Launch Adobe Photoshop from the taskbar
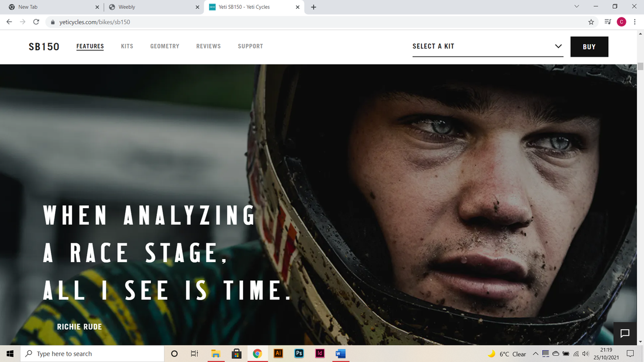 click(x=299, y=353)
